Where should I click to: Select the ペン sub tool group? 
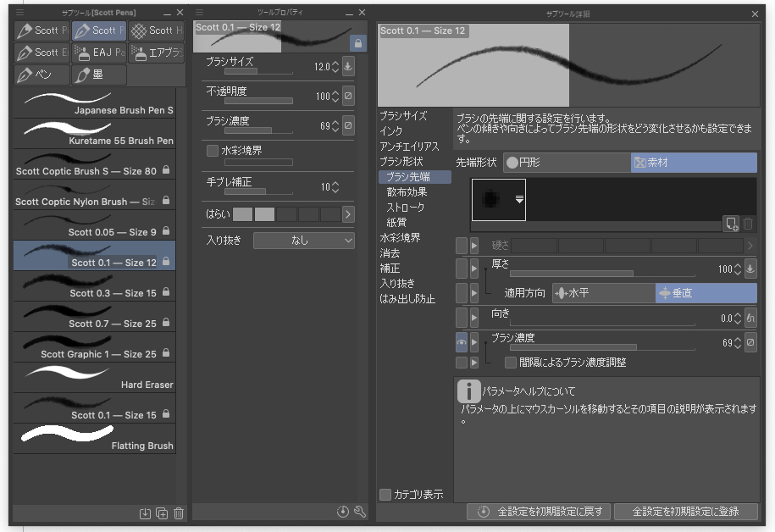(x=42, y=75)
